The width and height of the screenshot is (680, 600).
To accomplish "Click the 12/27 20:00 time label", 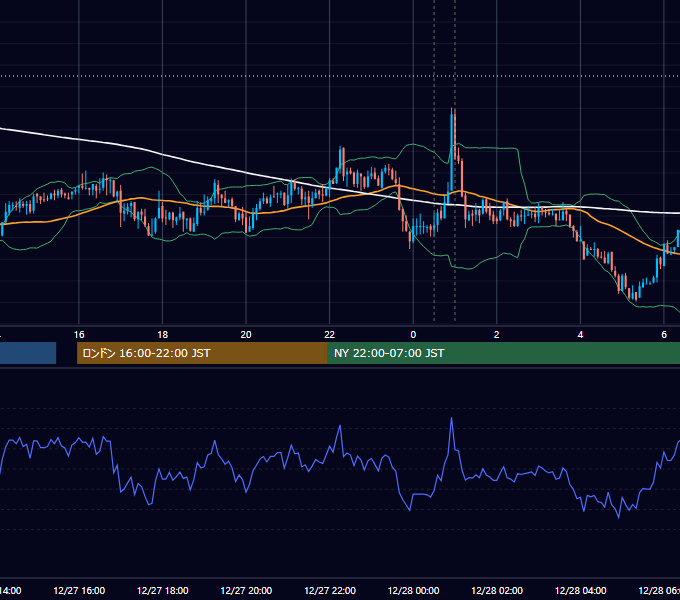I will coord(246,590).
